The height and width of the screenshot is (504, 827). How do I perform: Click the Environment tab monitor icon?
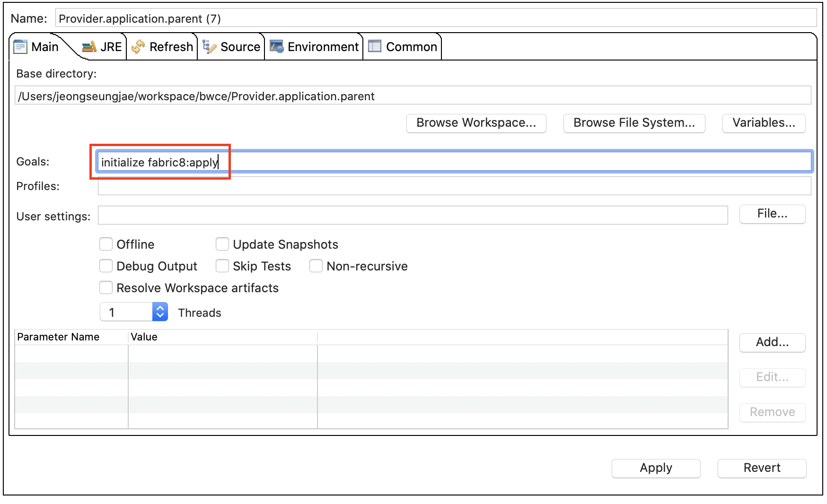pos(277,47)
